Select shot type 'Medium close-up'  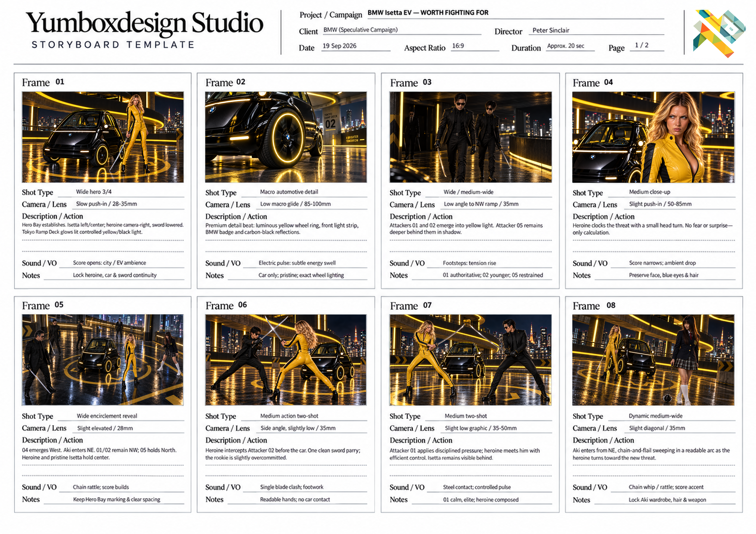click(649, 192)
